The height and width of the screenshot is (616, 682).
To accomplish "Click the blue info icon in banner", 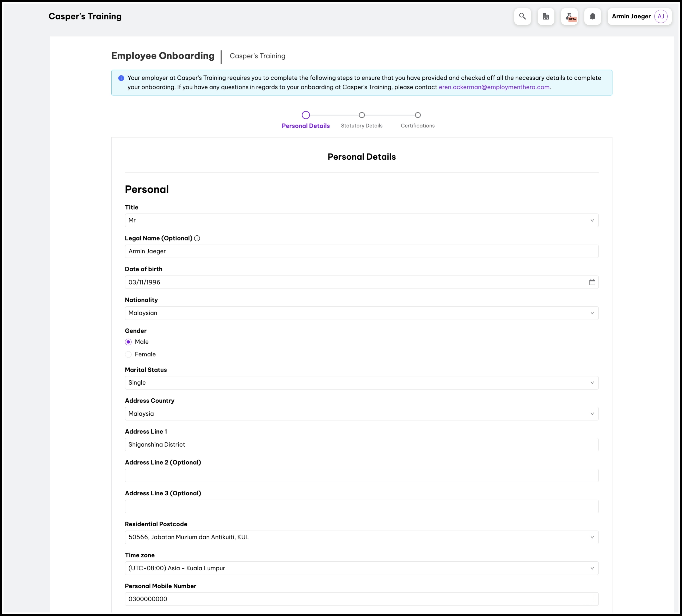I will 121,78.
